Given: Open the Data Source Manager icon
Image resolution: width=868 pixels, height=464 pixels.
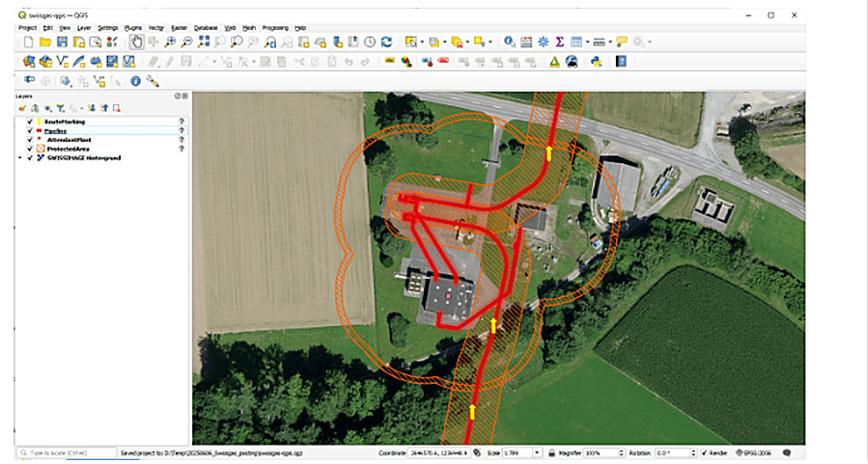Looking at the screenshot, I should point(29,62).
